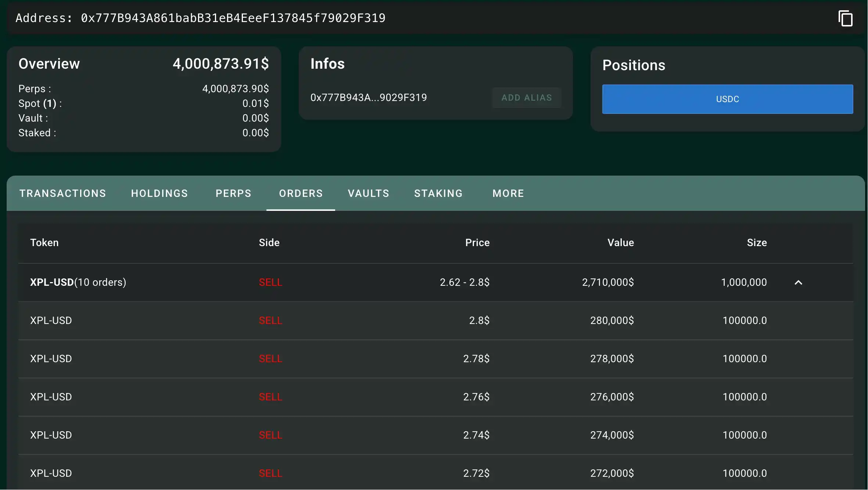
Task: Open the MORE tab menu
Action: click(x=508, y=194)
